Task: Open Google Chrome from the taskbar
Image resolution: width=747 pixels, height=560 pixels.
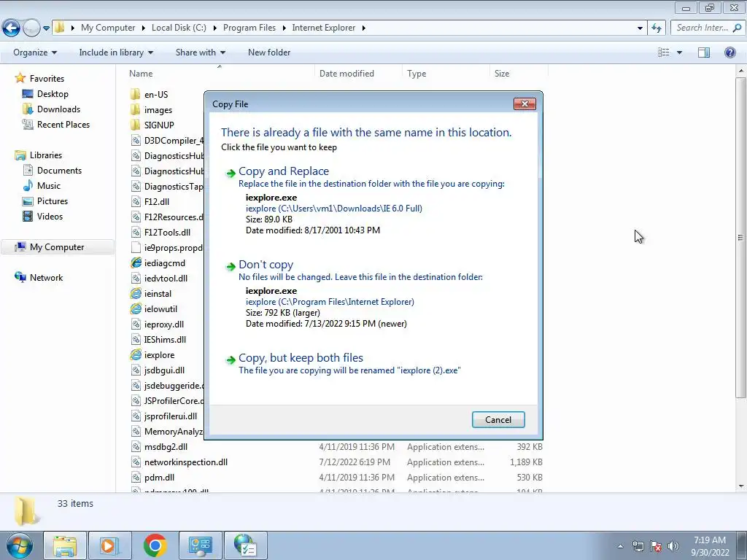Action: point(155,545)
